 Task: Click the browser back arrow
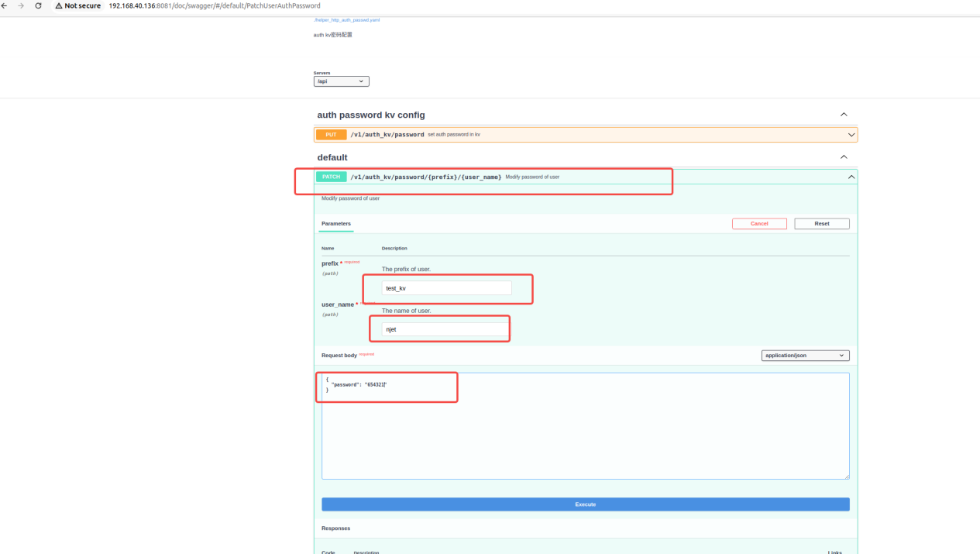[4, 5]
